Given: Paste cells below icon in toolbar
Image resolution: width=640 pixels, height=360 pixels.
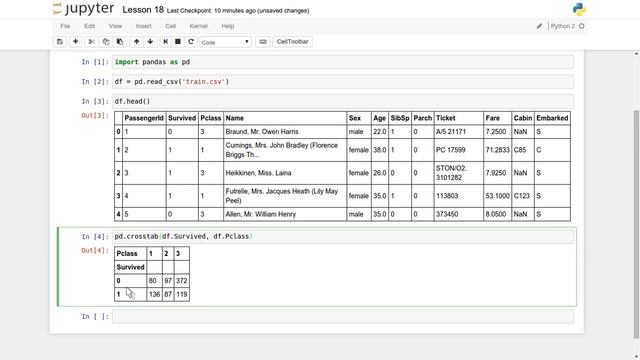Looking at the screenshot, I should [x=120, y=42].
